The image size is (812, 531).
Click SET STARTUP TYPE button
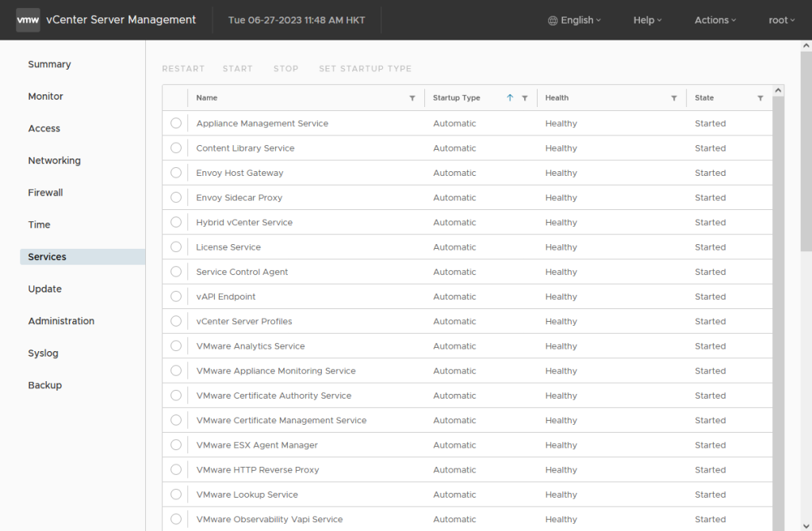tap(365, 68)
